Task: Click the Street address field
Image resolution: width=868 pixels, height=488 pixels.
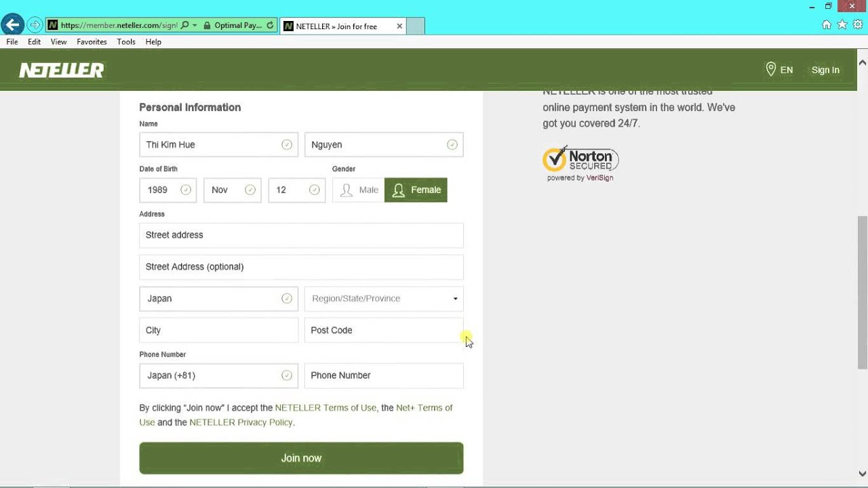Action: click(x=301, y=235)
